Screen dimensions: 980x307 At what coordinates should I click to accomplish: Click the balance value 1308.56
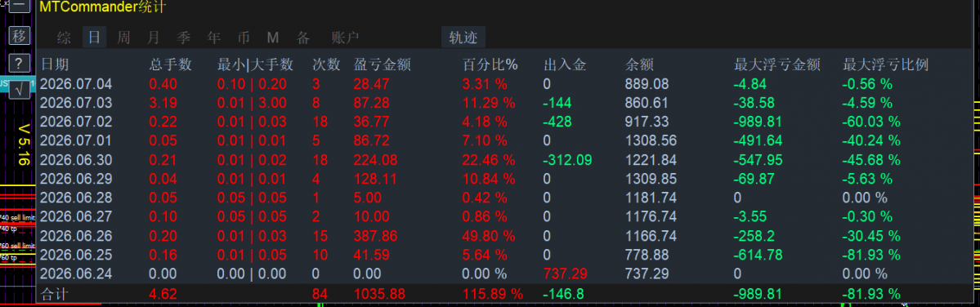[x=651, y=140]
